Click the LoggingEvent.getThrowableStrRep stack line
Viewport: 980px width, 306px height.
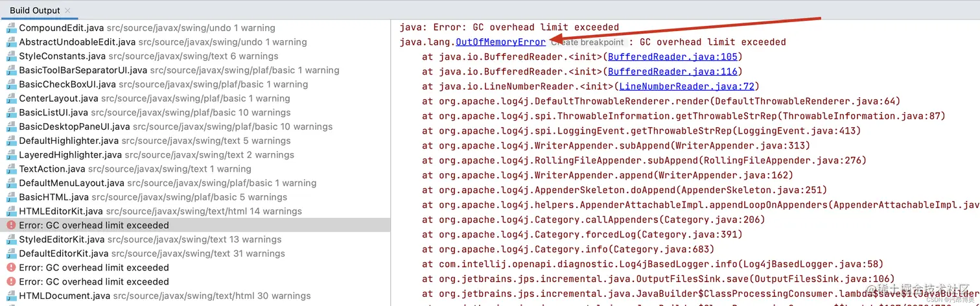642,131
